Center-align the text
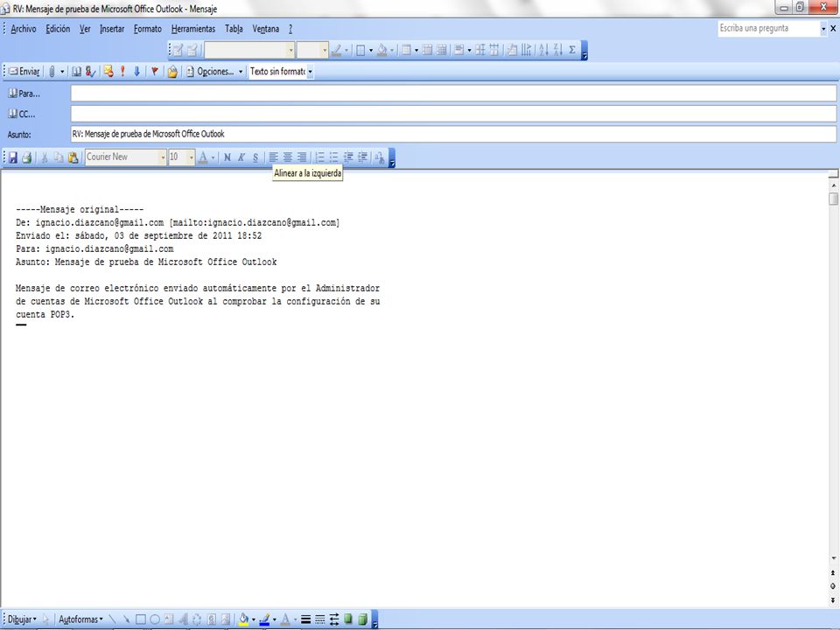 [x=288, y=157]
